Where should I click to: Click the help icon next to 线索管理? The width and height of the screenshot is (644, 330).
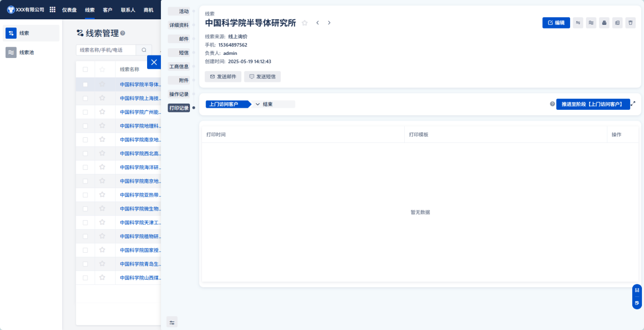(123, 33)
